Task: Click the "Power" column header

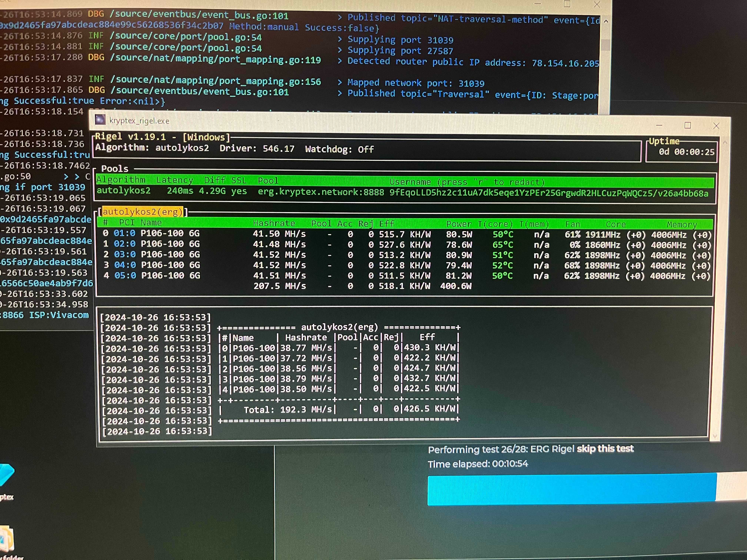Action: coord(459,224)
